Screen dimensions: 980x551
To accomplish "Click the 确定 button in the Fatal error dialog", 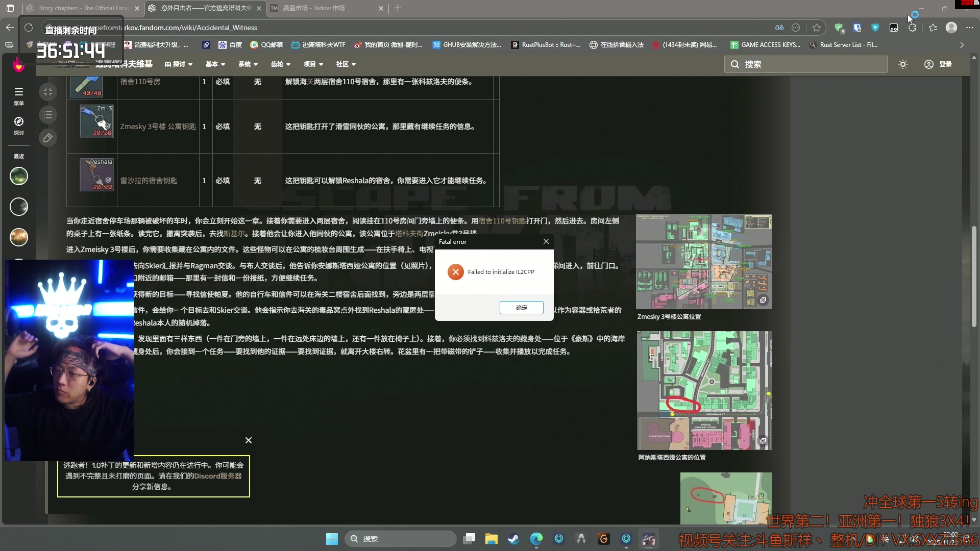I will (x=521, y=308).
